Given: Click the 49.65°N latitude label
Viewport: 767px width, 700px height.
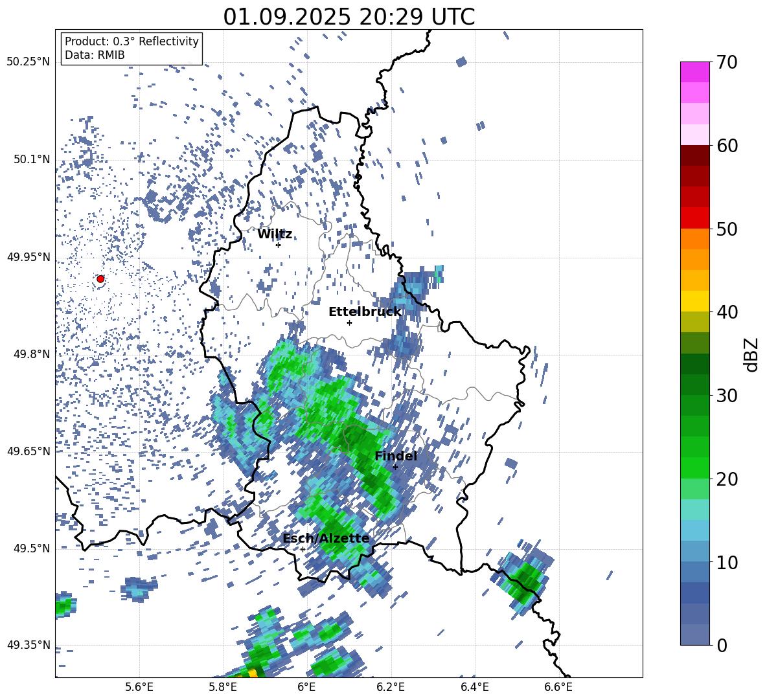Looking at the screenshot, I should point(29,451).
